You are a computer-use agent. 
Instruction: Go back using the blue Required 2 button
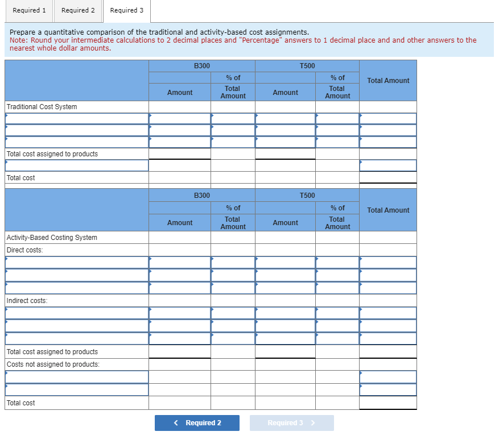pos(197,422)
